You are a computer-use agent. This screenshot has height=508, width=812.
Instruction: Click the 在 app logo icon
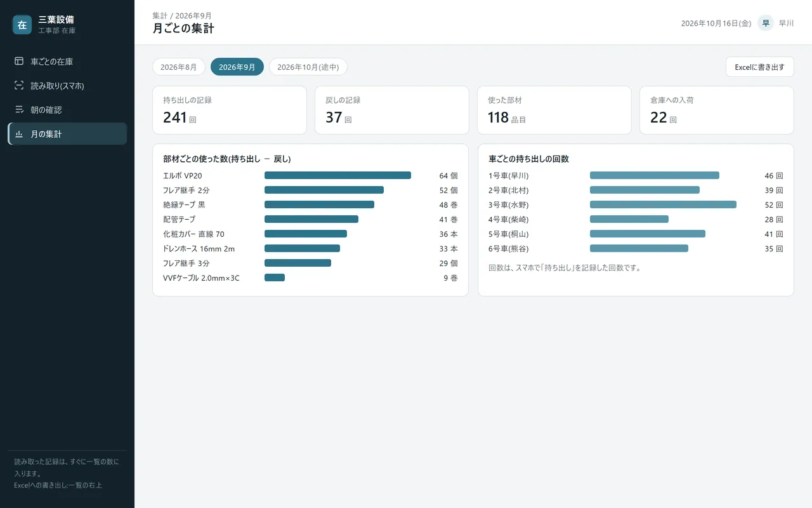pyautogui.click(x=22, y=25)
